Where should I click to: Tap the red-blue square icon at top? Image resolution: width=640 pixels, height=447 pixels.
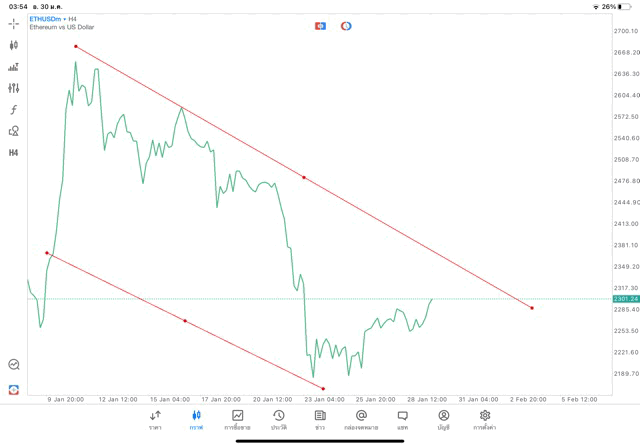(x=320, y=26)
